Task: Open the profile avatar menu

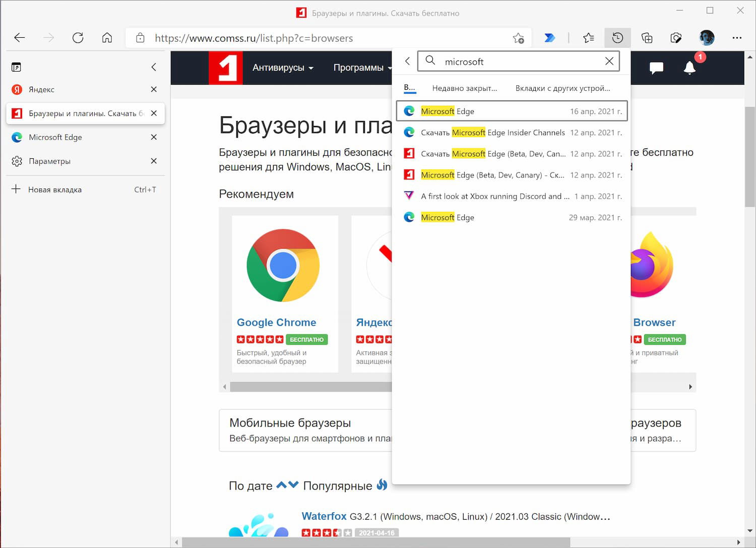Action: click(707, 38)
